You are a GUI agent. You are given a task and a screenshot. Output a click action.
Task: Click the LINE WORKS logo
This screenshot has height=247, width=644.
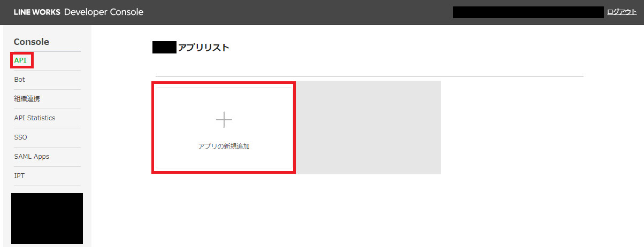[35, 12]
